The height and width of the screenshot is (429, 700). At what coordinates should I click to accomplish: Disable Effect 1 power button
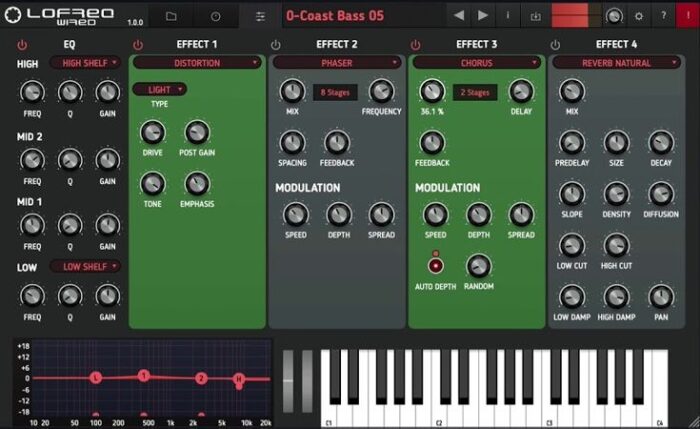(138, 45)
